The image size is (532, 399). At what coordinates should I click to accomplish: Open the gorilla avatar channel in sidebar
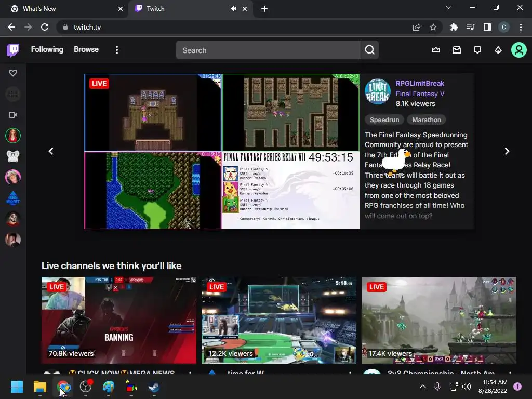point(13,156)
